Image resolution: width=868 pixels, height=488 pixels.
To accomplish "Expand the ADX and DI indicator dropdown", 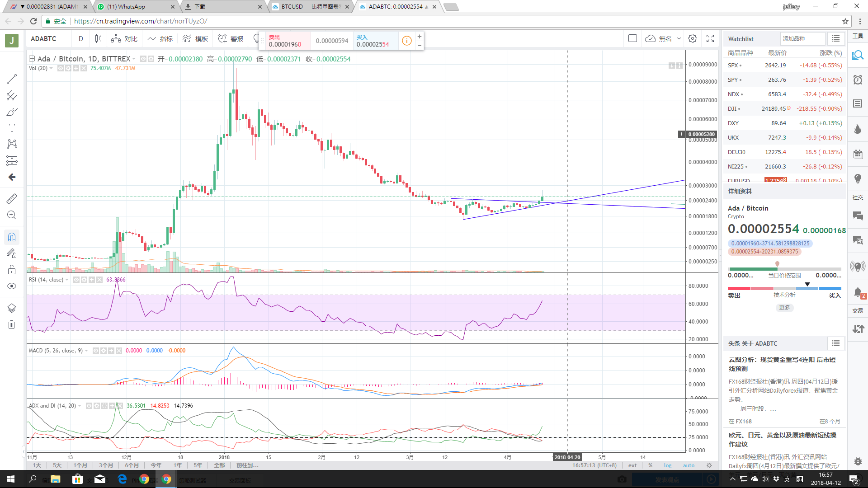I will coord(80,406).
